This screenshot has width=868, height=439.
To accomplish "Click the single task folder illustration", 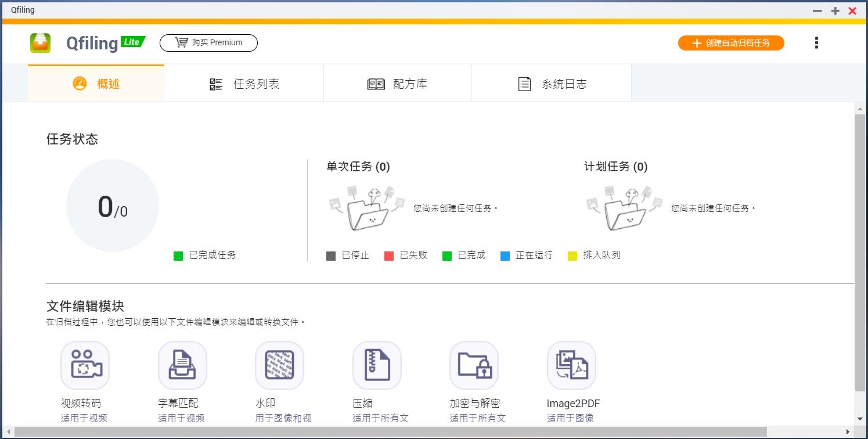I will tap(366, 207).
